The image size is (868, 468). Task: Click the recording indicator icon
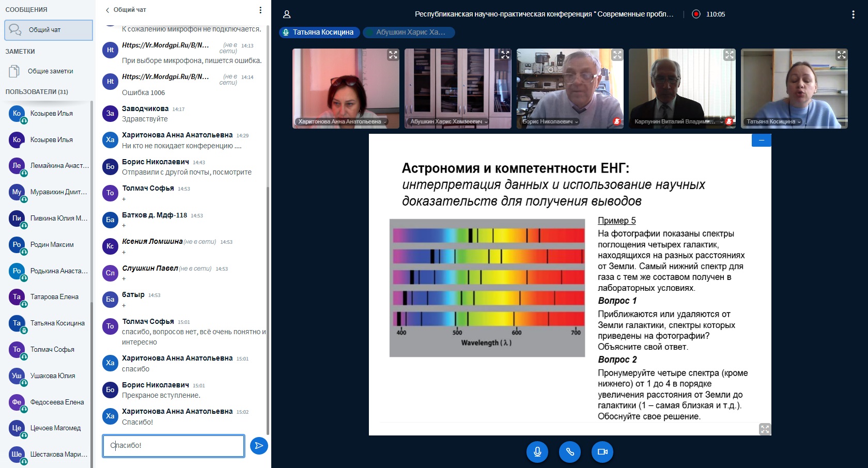(x=696, y=14)
